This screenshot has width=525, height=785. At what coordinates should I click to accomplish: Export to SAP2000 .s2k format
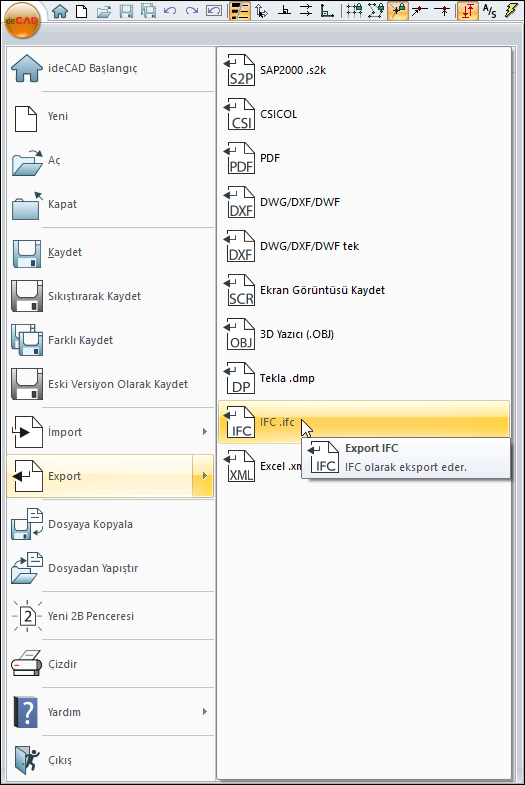pyautogui.click(x=364, y=71)
